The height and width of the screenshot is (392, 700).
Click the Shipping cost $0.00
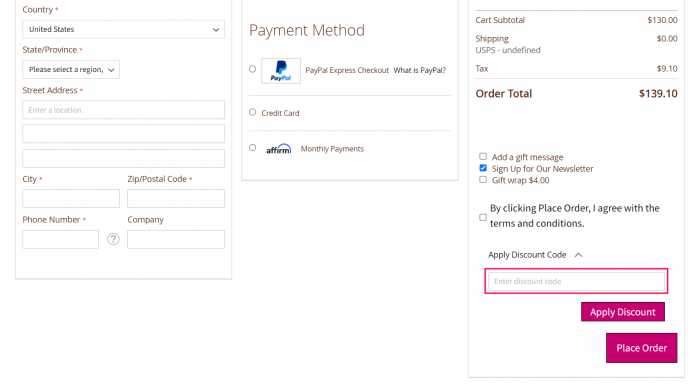667,39
